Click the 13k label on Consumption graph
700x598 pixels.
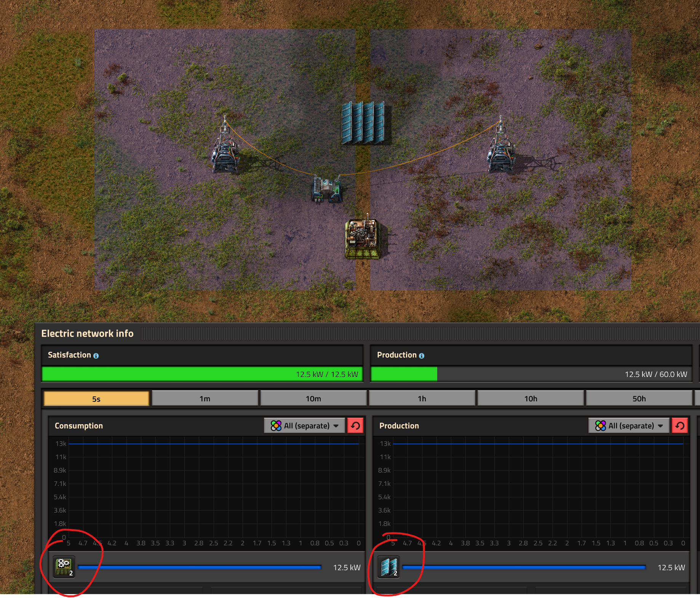click(61, 444)
